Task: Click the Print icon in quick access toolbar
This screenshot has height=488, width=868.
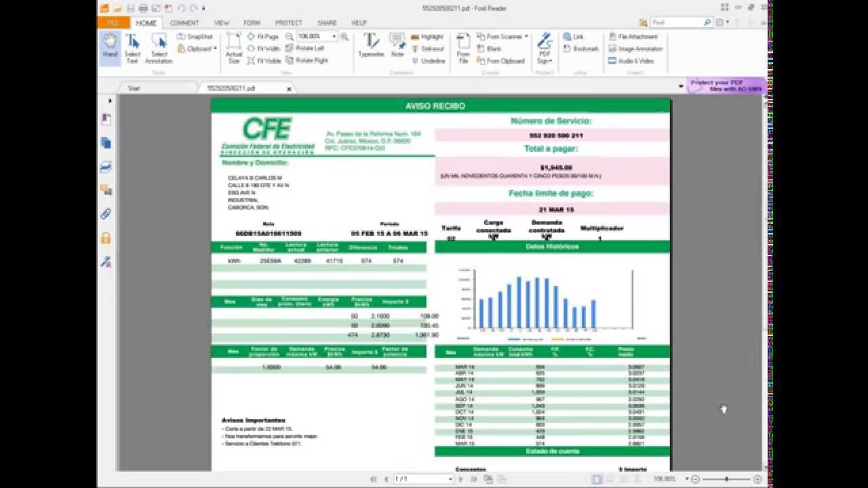Action: 143,8
